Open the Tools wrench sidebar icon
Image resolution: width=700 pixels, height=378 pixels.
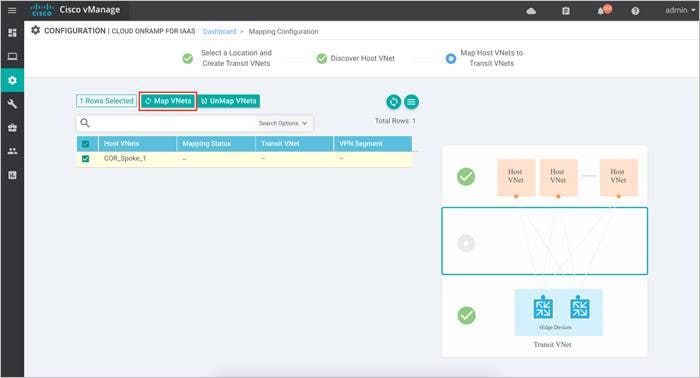coord(12,104)
